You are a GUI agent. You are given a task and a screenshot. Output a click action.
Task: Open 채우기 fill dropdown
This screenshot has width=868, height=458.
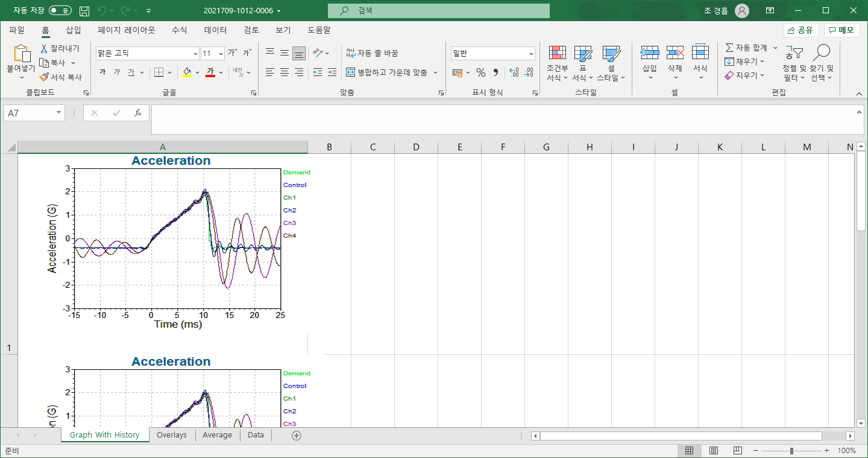(x=744, y=62)
